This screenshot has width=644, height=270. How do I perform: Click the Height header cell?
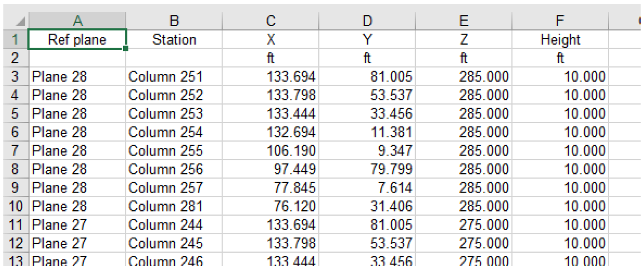coord(560,40)
